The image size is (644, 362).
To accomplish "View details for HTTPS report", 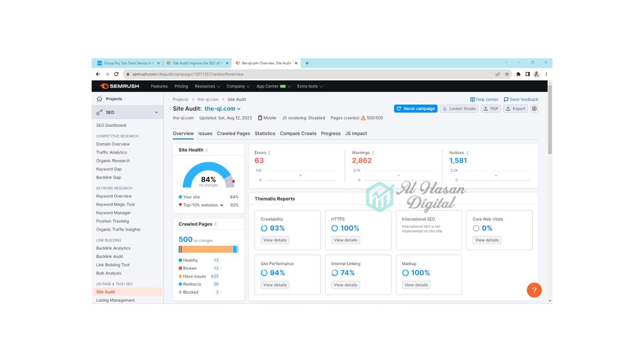I will (x=346, y=240).
